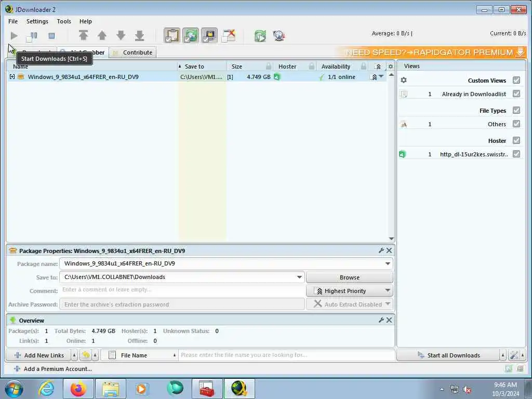Uncheck the Others file type checkbox
Screen dimensions: 532x399
516,124
